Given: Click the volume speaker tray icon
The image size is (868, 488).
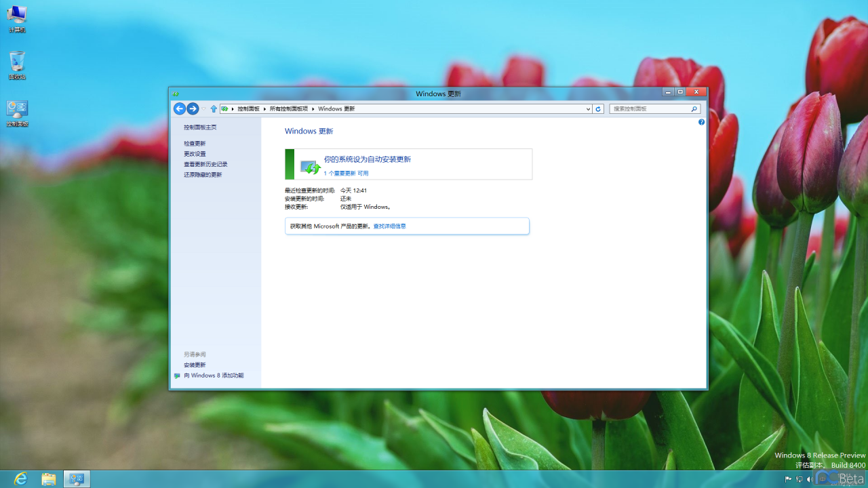Looking at the screenshot, I should click(809, 479).
